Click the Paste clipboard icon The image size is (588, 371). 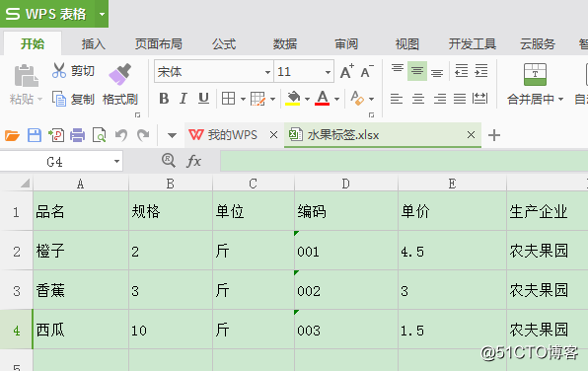[26, 76]
